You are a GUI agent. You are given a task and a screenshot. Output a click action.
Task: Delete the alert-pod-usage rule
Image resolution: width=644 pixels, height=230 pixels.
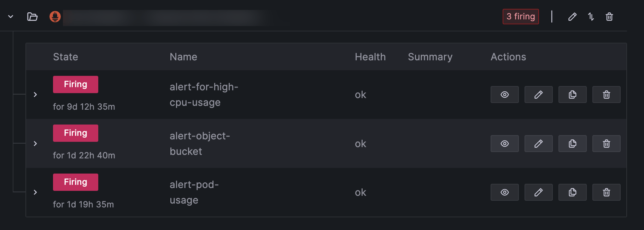(606, 192)
